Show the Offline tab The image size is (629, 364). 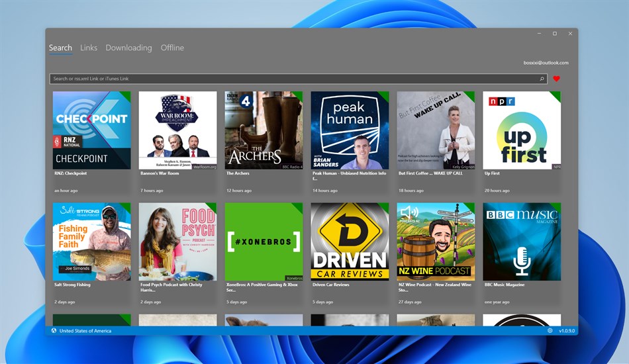click(172, 48)
